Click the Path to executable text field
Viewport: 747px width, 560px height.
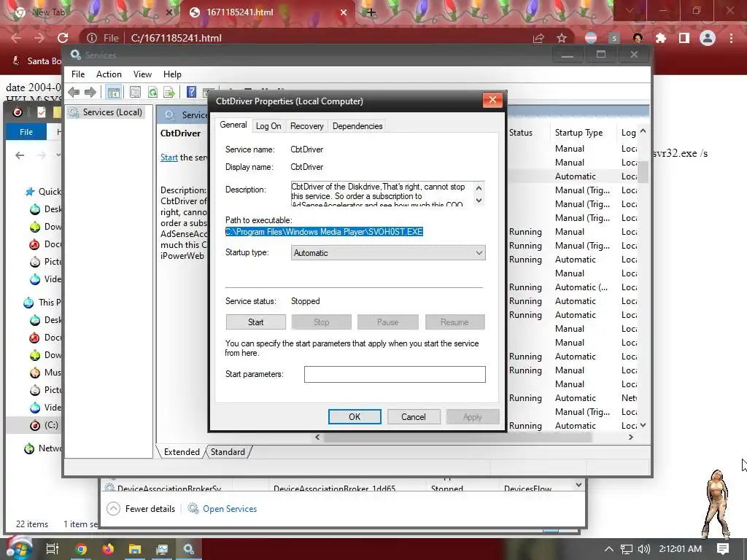pyautogui.click(x=324, y=232)
